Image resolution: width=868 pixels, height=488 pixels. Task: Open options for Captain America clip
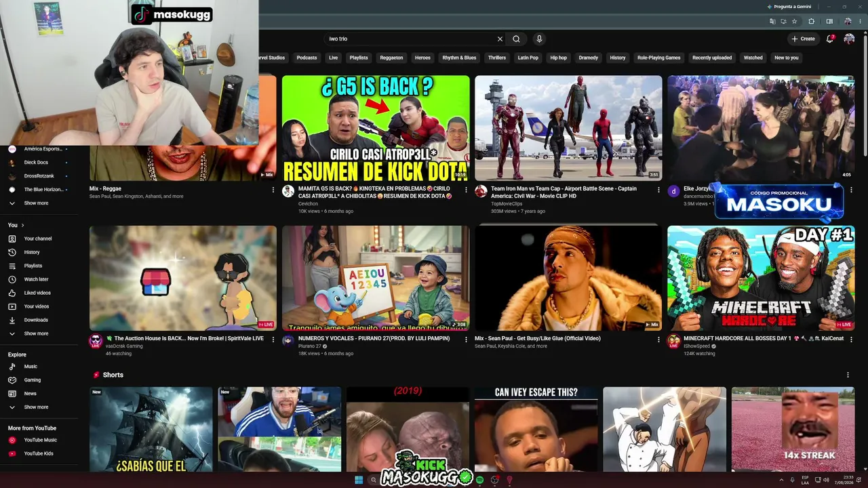pyautogui.click(x=658, y=190)
